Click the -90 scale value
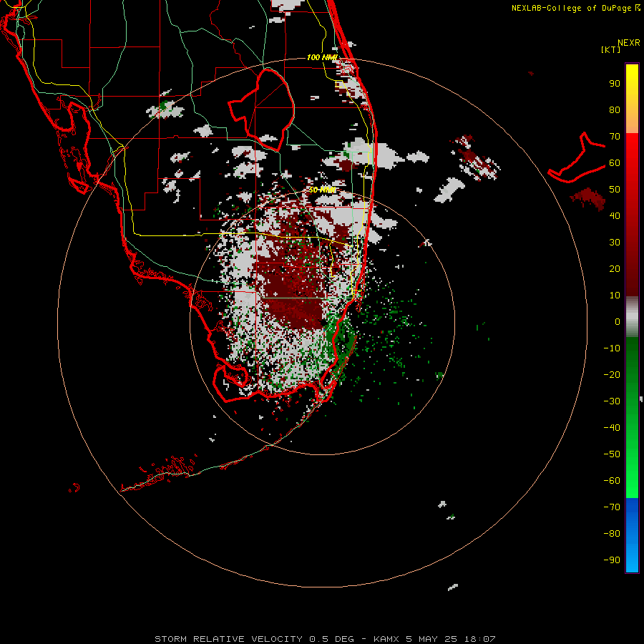This screenshot has height=644, width=644. [x=612, y=560]
